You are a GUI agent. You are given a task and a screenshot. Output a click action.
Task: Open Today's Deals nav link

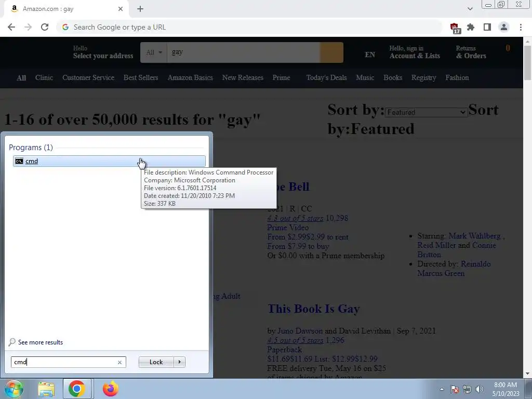click(x=326, y=78)
